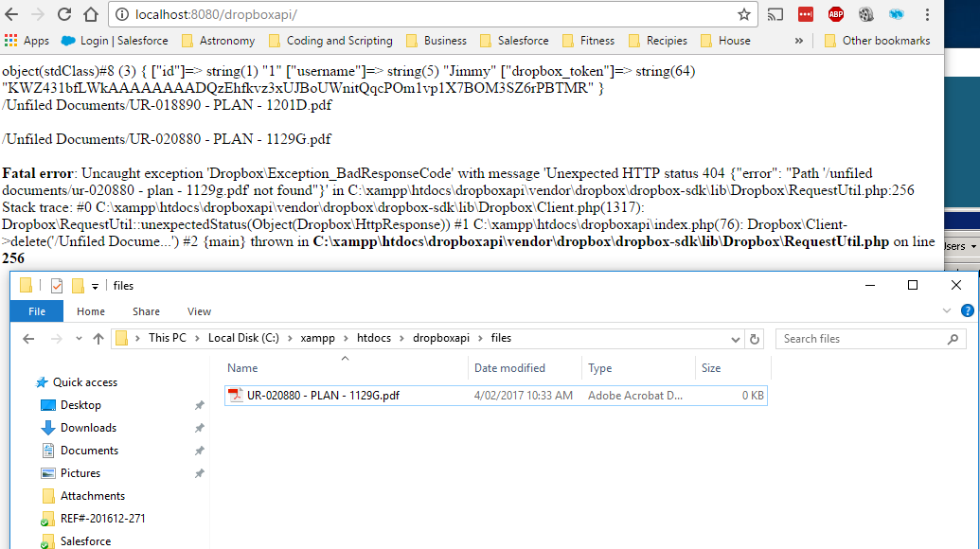Expand the Explorer ribbon chevron
This screenshot has height=549, width=980.
point(946,310)
